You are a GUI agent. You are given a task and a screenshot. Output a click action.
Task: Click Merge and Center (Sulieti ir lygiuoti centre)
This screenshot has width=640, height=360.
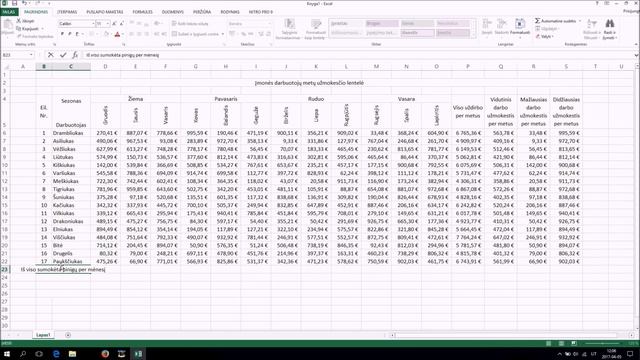click(x=196, y=34)
